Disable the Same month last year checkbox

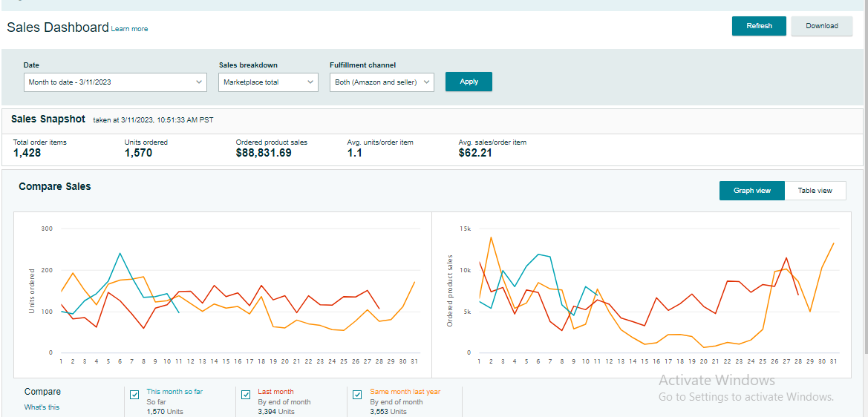(357, 395)
